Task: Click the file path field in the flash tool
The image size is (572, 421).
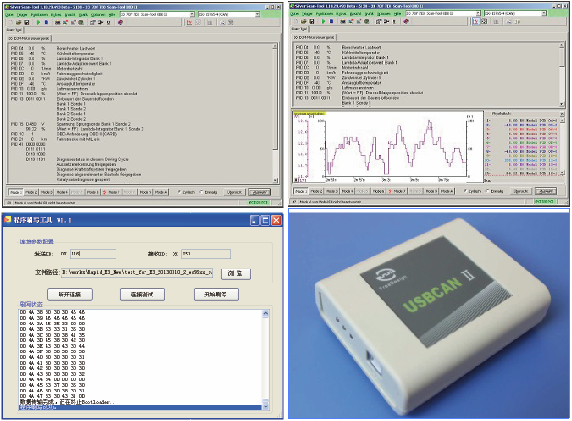Action: tap(136, 273)
